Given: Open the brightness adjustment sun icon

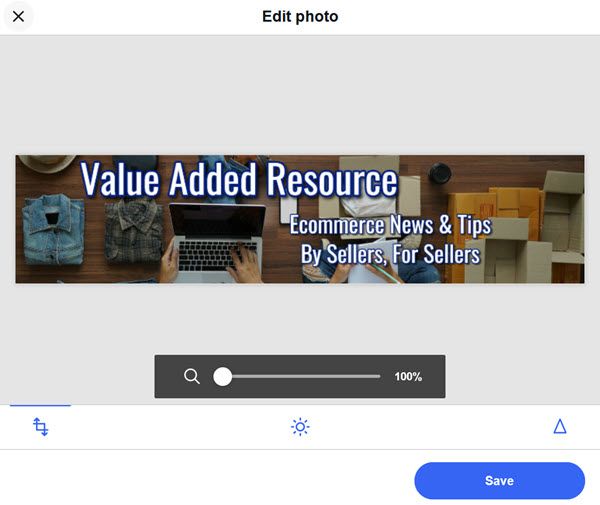Looking at the screenshot, I should (300, 427).
